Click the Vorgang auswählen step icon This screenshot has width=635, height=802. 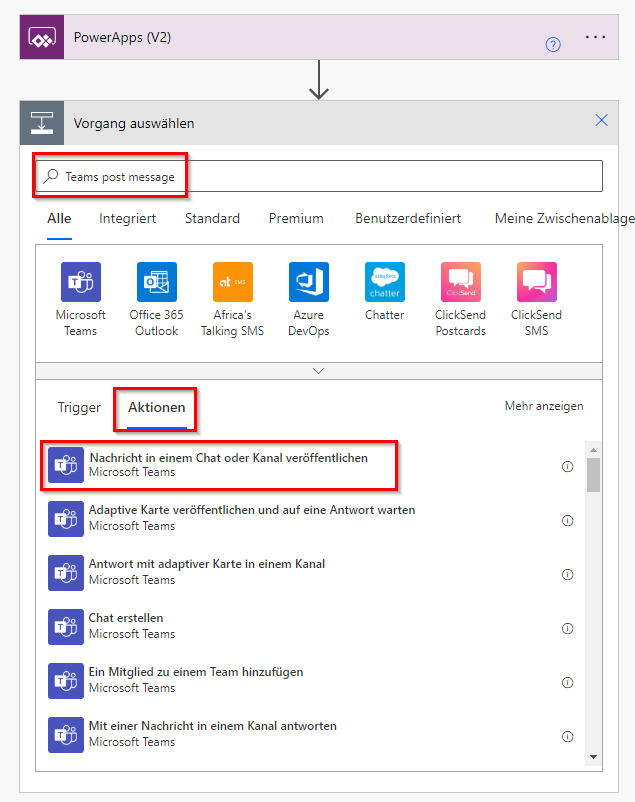[x=42, y=123]
